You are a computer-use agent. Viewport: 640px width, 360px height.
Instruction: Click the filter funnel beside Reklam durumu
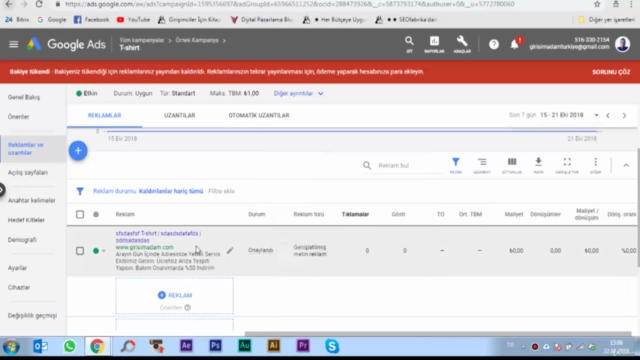(x=80, y=191)
